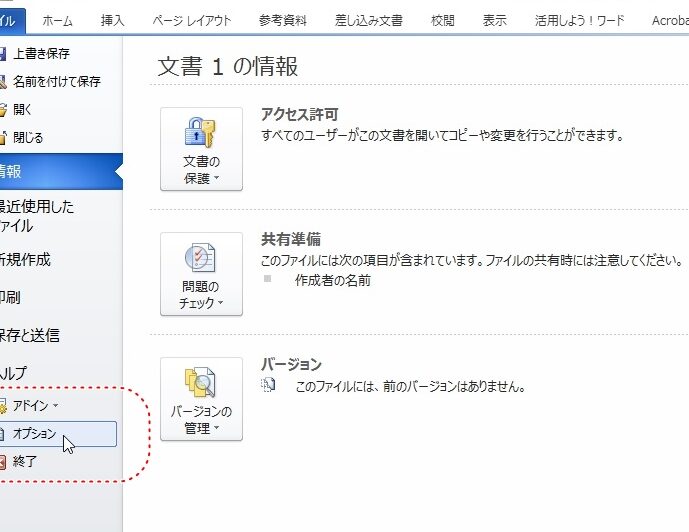This screenshot has width=689, height=532.
Task: Click the 文書 1 の情報 title
Action: click(x=228, y=66)
